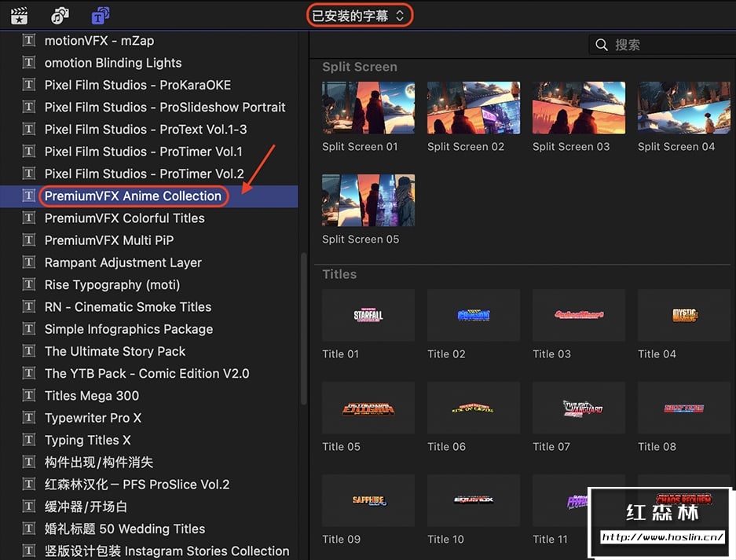Click the T icon beside Simple Infographics Package
This screenshot has height=560, width=736.
pyautogui.click(x=28, y=328)
